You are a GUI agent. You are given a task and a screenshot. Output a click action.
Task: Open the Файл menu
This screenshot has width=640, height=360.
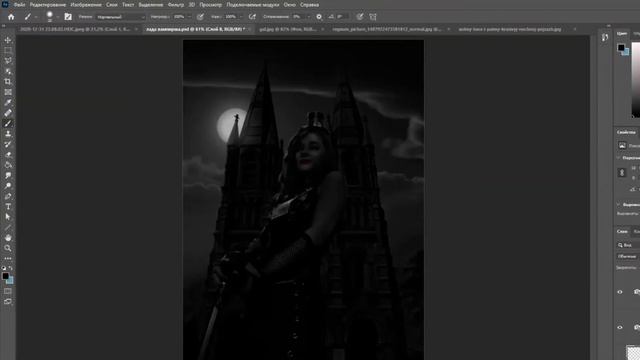click(x=19, y=5)
